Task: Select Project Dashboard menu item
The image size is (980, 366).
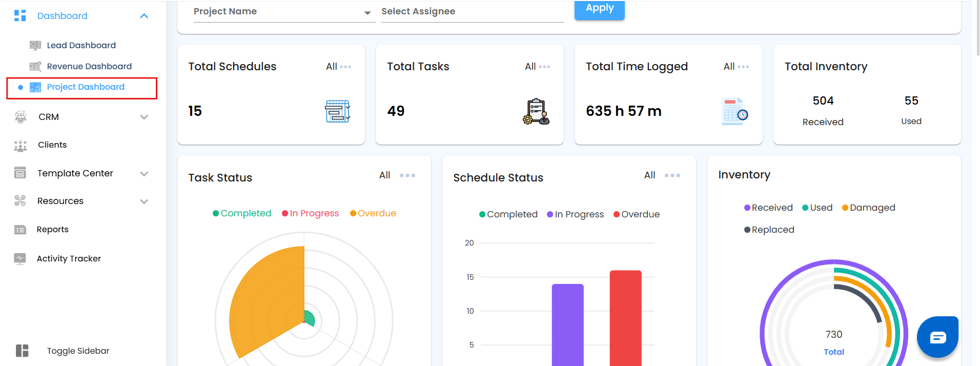Action: [82, 88]
